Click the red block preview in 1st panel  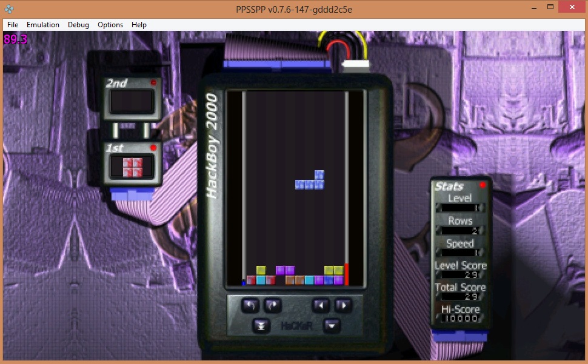[132, 167]
